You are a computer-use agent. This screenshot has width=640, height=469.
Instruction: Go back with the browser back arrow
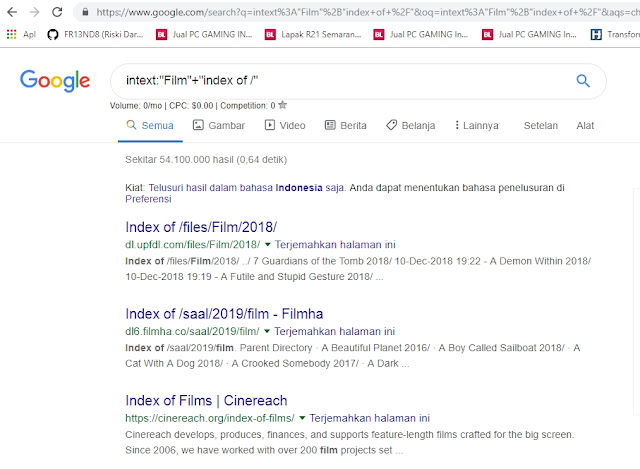(12, 12)
